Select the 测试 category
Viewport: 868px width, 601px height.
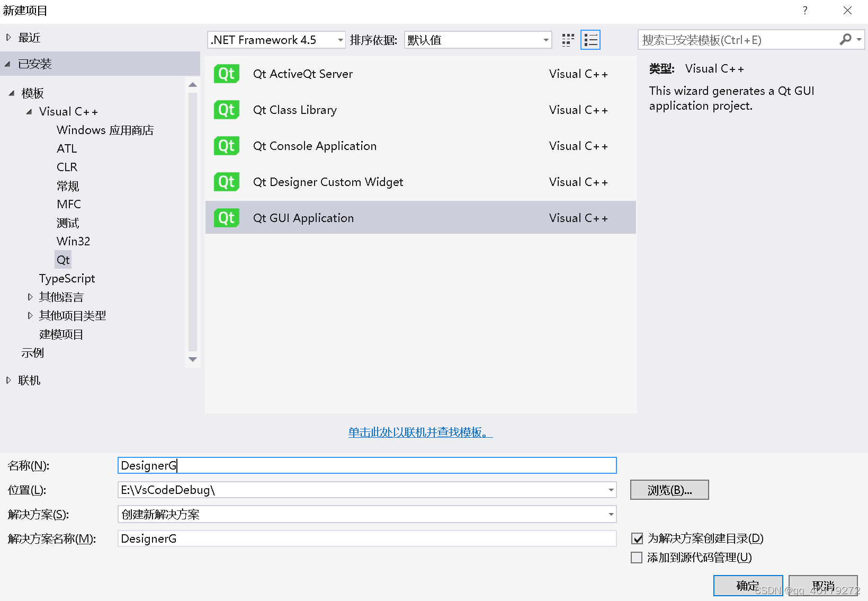coord(68,223)
